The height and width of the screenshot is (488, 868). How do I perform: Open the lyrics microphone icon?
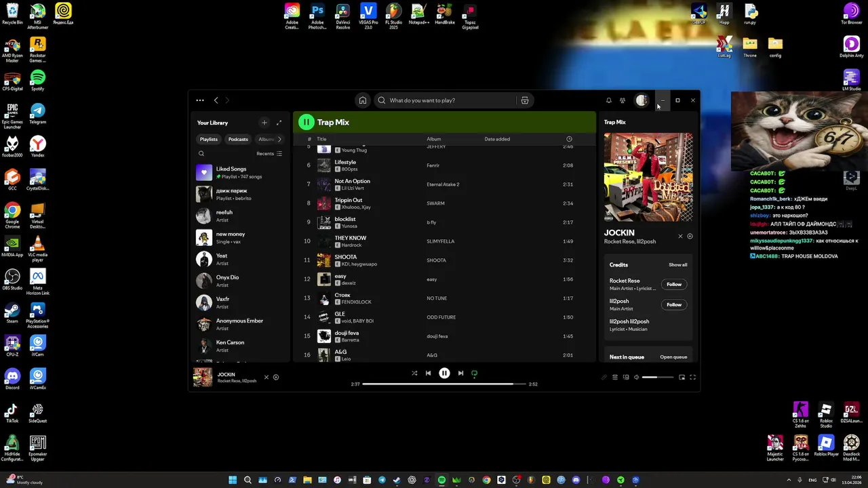pyautogui.click(x=604, y=377)
